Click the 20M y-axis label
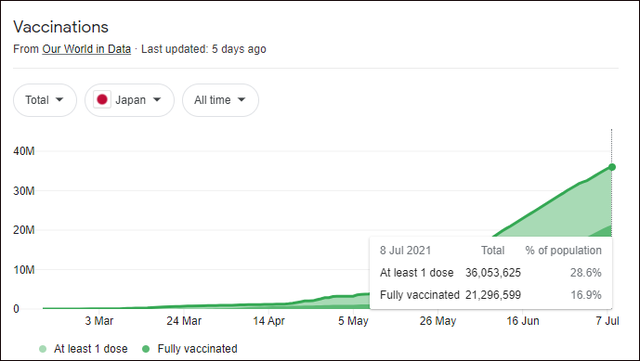640x361 pixels. point(24,230)
